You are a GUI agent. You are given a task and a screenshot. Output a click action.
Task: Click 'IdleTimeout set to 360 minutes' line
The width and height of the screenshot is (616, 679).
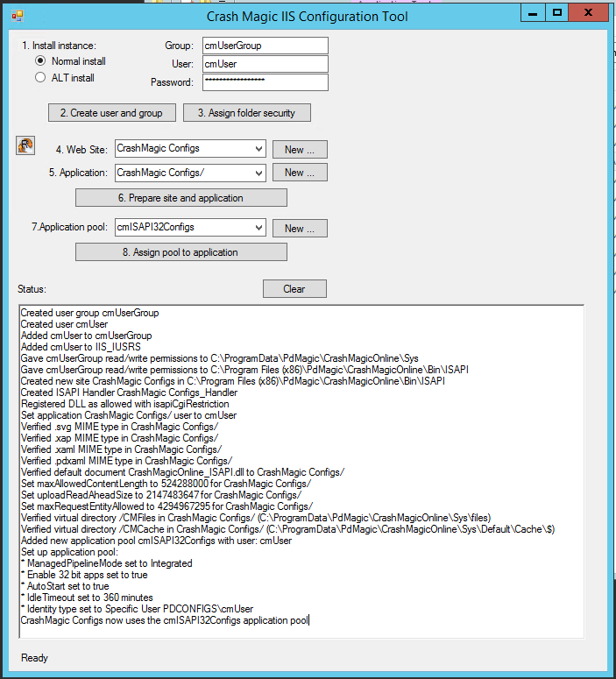[x=87, y=598]
